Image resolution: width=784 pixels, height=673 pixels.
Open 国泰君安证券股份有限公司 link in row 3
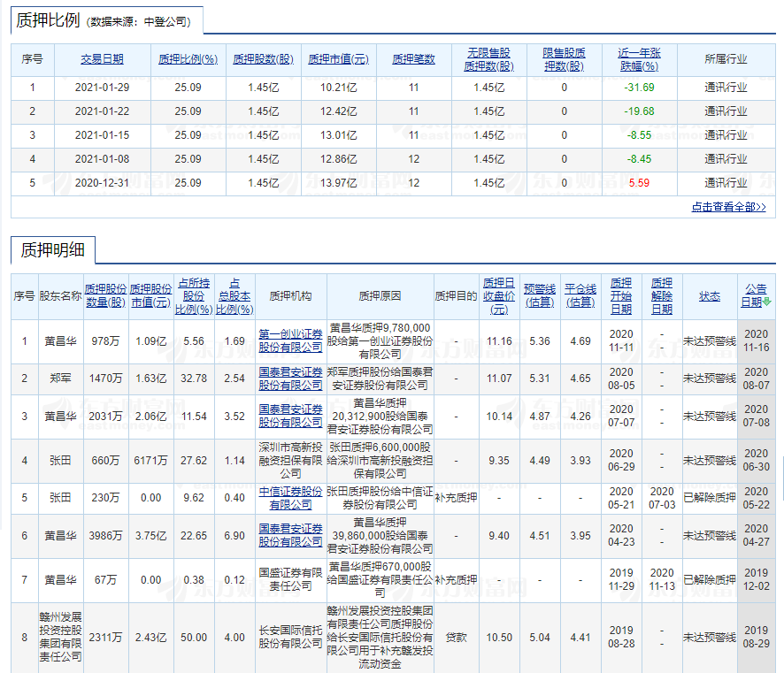[x=290, y=416]
